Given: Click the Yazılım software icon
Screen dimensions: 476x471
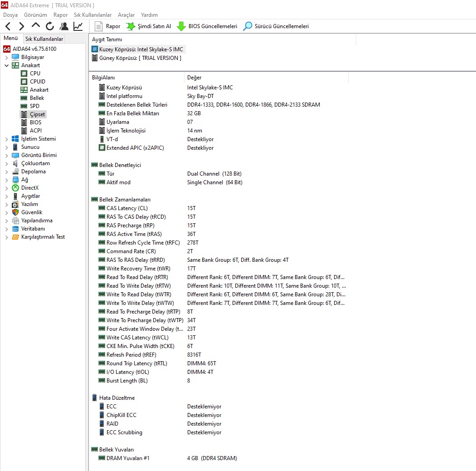Looking at the screenshot, I should pos(15,205).
